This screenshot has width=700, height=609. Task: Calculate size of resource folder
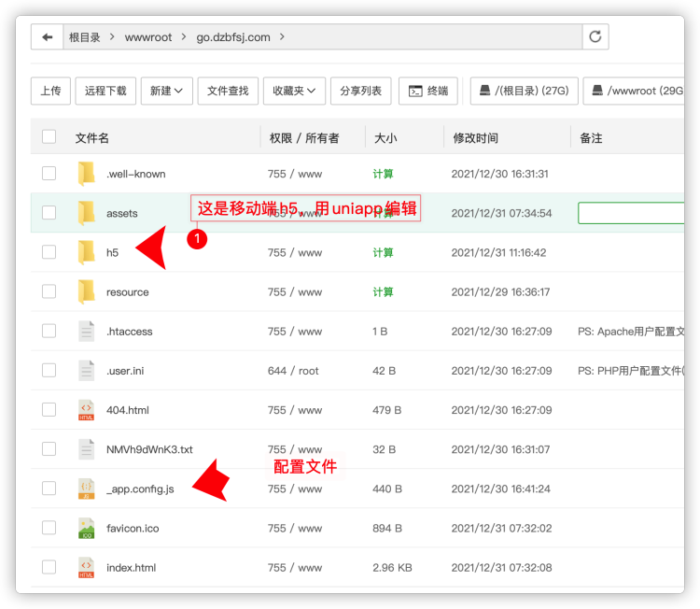click(x=383, y=291)
